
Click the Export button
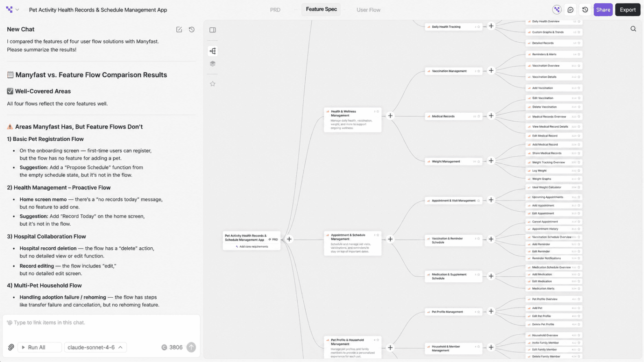coord(627,10)
